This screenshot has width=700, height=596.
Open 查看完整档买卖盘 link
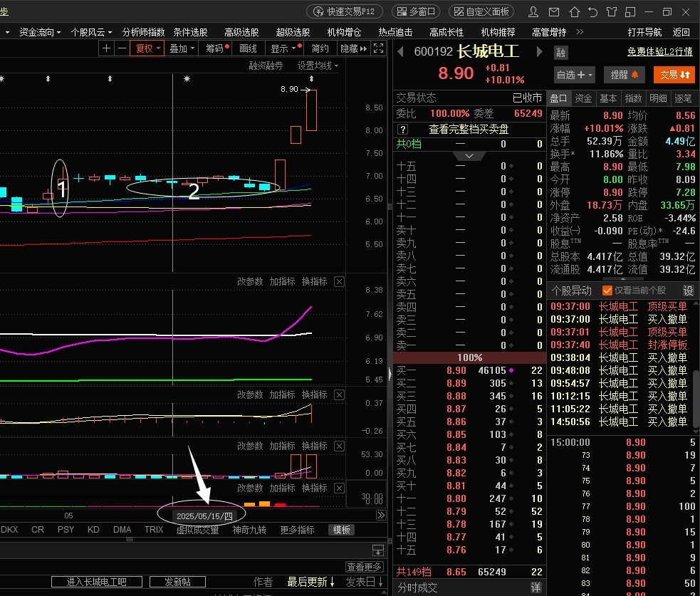(x=469, y=130)
